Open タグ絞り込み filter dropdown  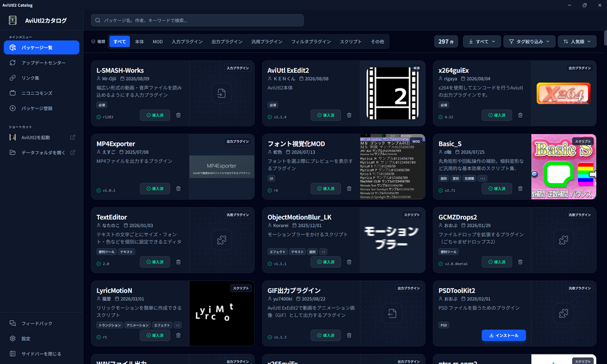(x=529, y=41)
